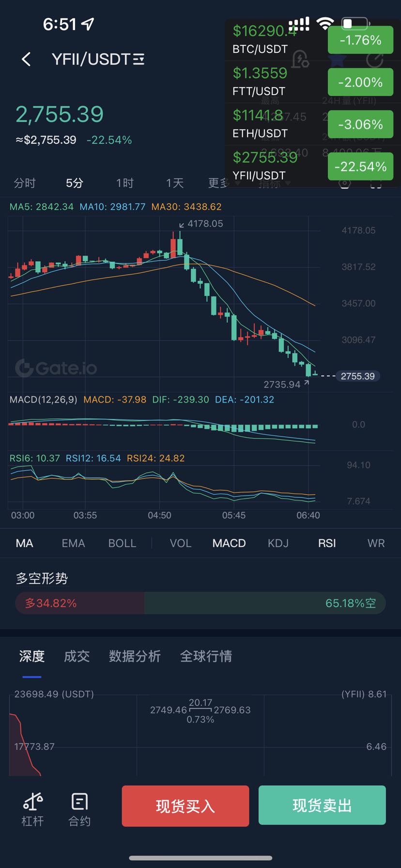Tap the 2769.63 ask price in depth
The image size is (401, 868).
pos(232,710)
